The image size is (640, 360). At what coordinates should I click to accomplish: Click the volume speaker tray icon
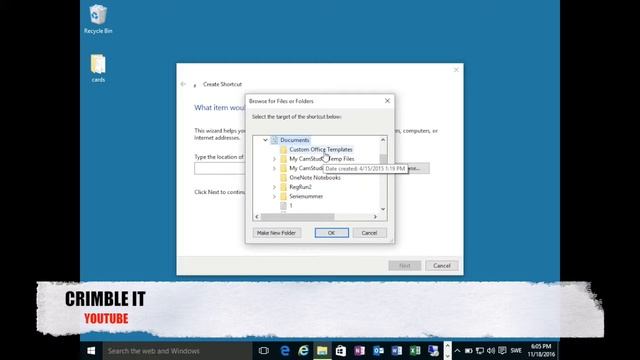491,351
